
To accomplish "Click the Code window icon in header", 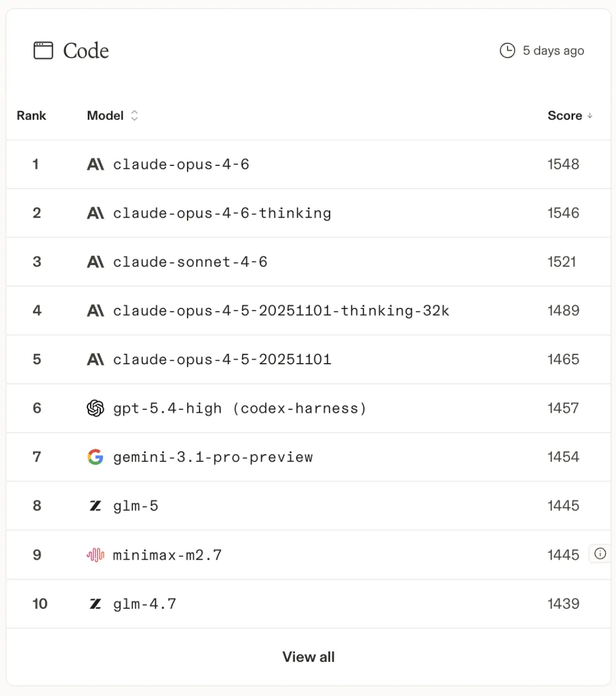I will 43,51.
